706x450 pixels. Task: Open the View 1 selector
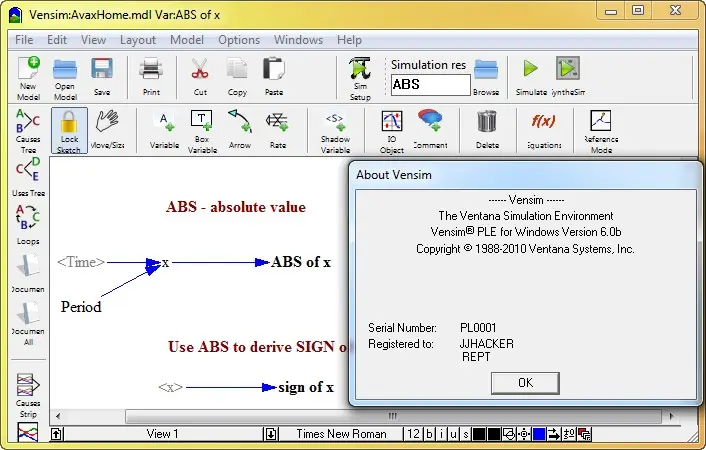[x=163, y=434]
